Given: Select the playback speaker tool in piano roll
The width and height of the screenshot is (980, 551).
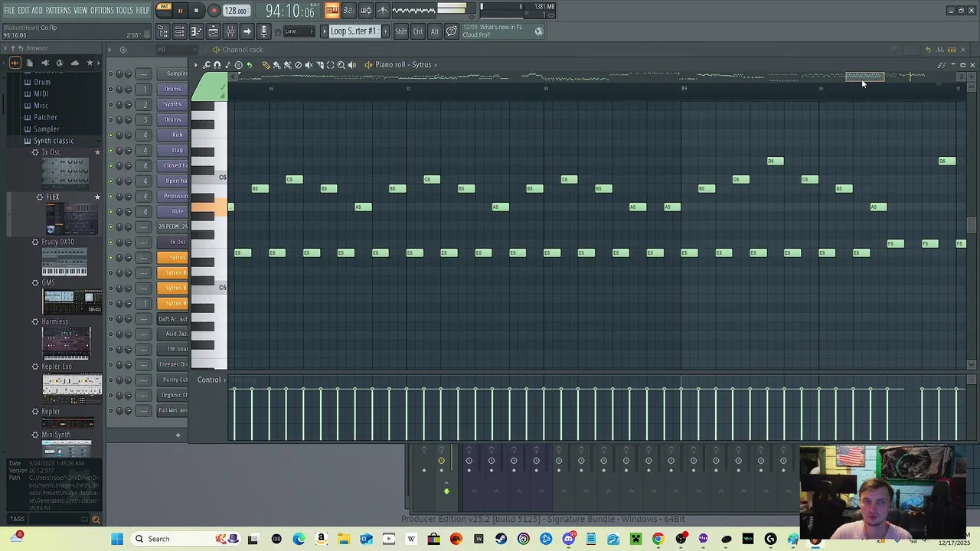Looking at the screenshot, I should click(x=351, y=65).
